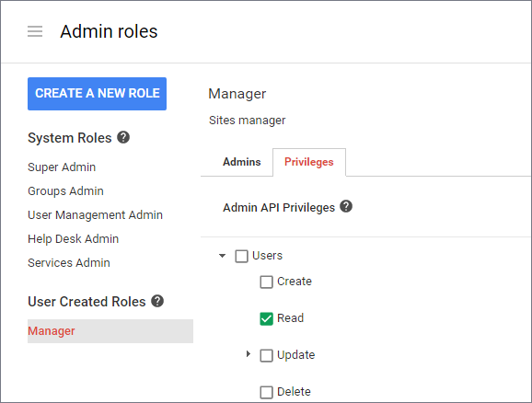The height and width of the screenshot is (403, 532).
Task: Check the Users checkbox
Action: coord(241,256)
